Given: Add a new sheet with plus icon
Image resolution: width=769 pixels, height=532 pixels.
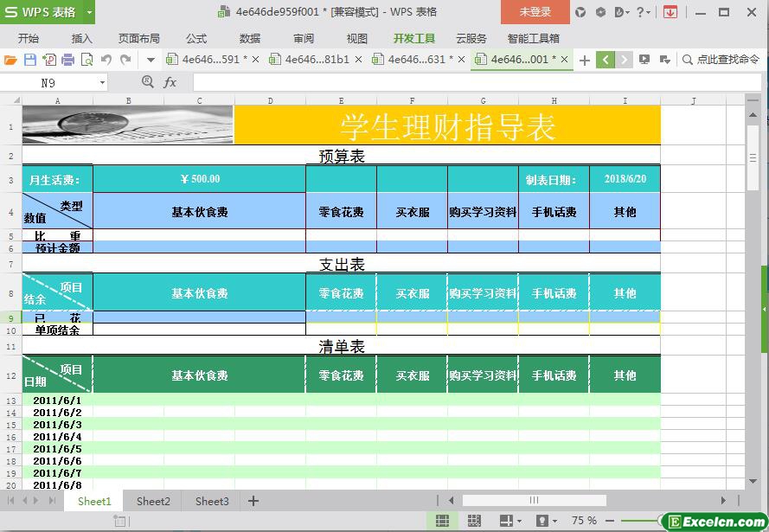Looking at the screenshot, I should (x=253, y=501).
